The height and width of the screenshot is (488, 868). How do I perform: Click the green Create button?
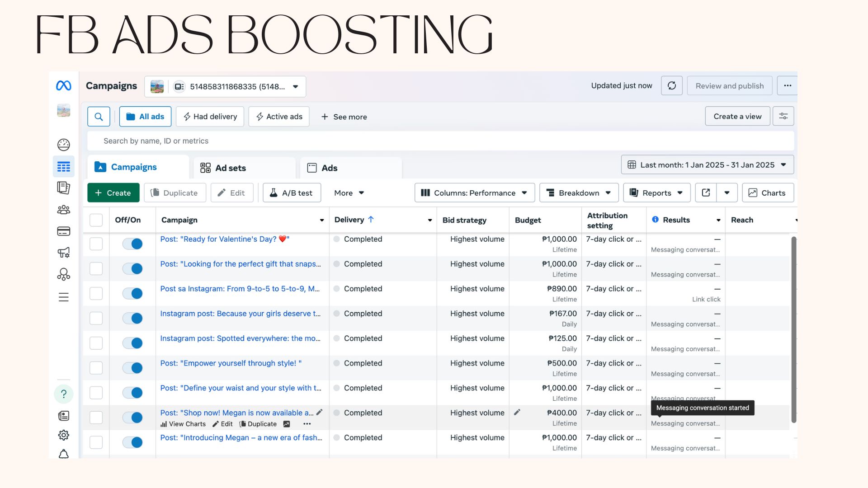113,193
